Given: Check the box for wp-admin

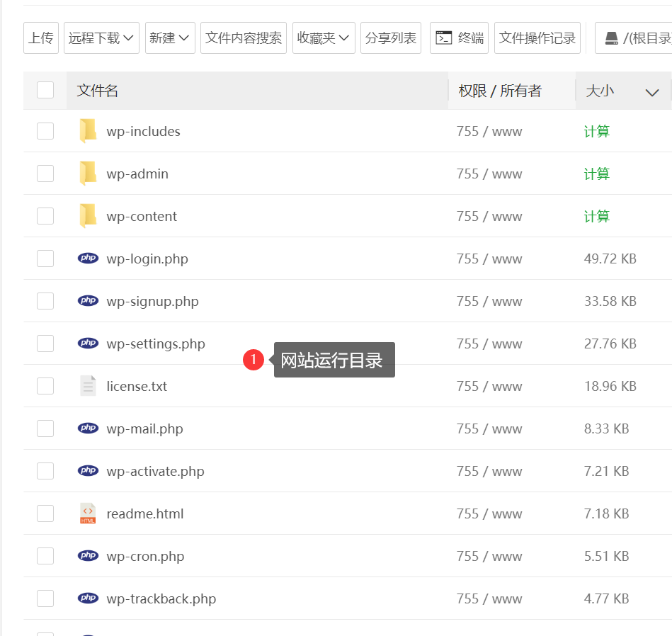Looking at the screenshot, I should 45,174.
